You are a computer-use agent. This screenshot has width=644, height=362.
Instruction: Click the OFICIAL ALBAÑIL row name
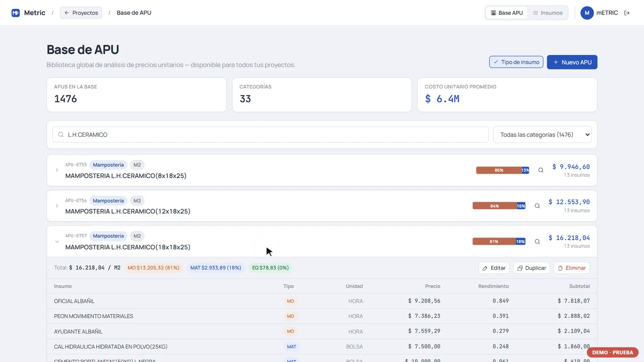(74, 301)
